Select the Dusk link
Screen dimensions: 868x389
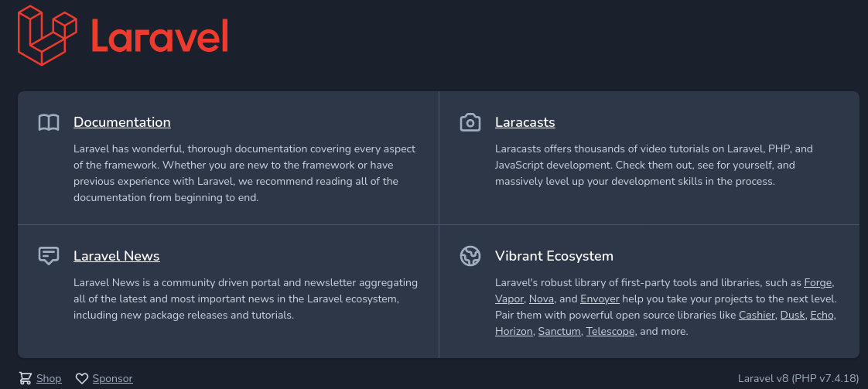[x=792, y=315]
